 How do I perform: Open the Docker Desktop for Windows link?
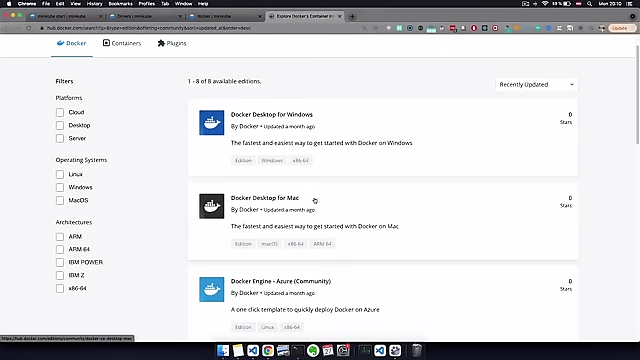271,115
